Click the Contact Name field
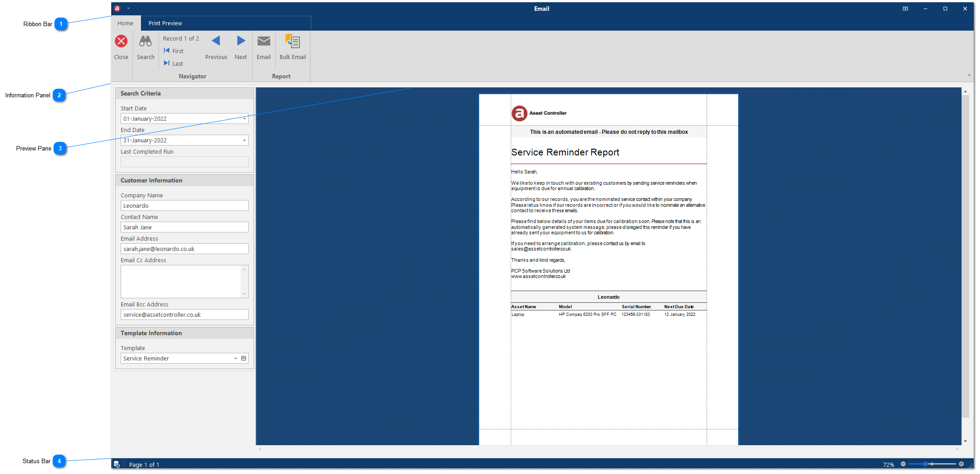Viewport: 980px width, 474px height. (x=184, y=227)
